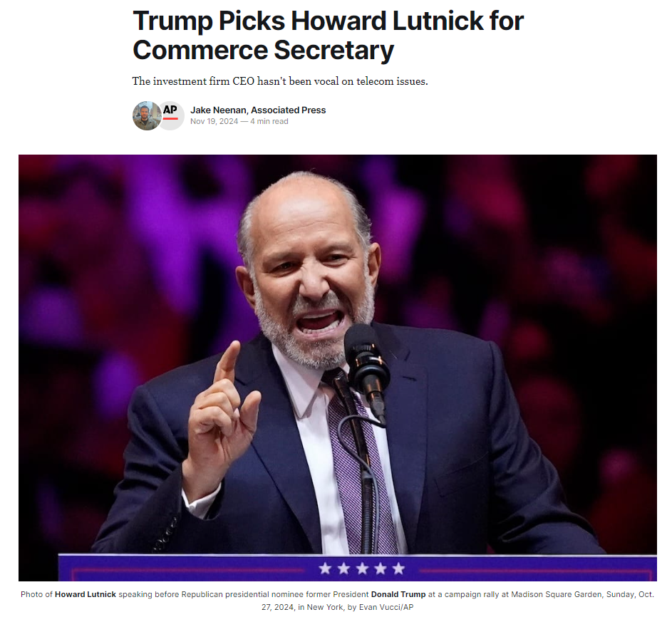Open the Associated Press author link
This screenshot has width=672, height=617.
(x=289, y=110)
